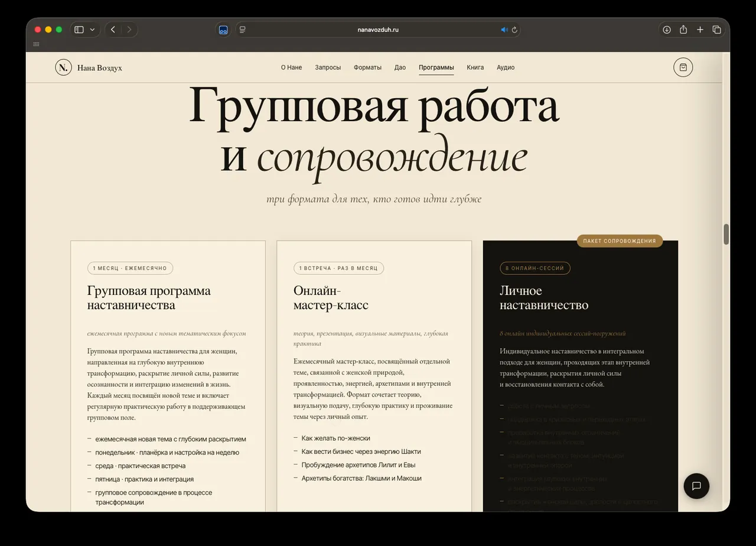Go to the Книга link
This screenshot has width=756, height=546.
tap(475, 67)
